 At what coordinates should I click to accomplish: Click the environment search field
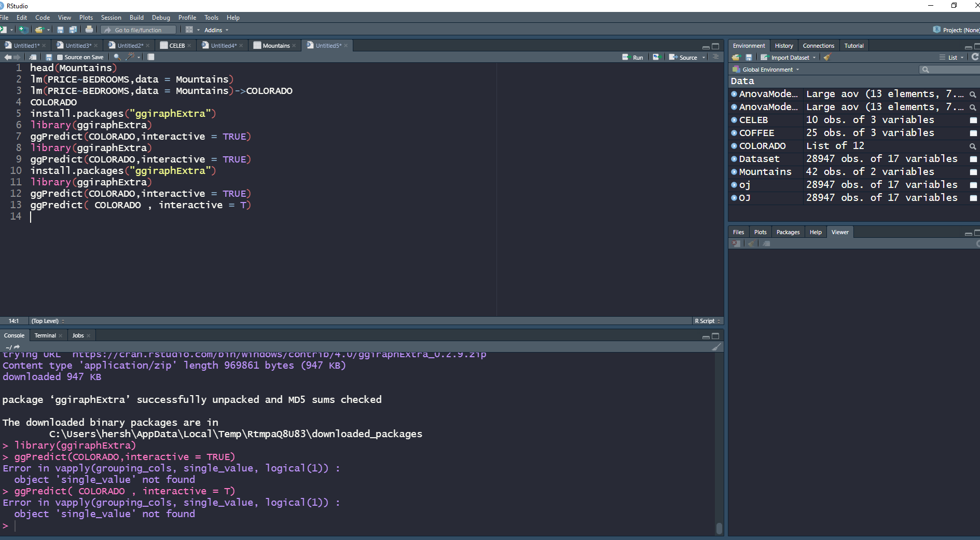[x=948, y=69]
